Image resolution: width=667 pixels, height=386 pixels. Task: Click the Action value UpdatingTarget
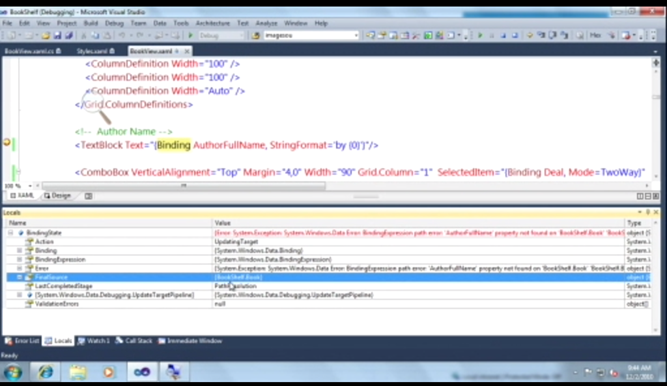click(236, 242)
